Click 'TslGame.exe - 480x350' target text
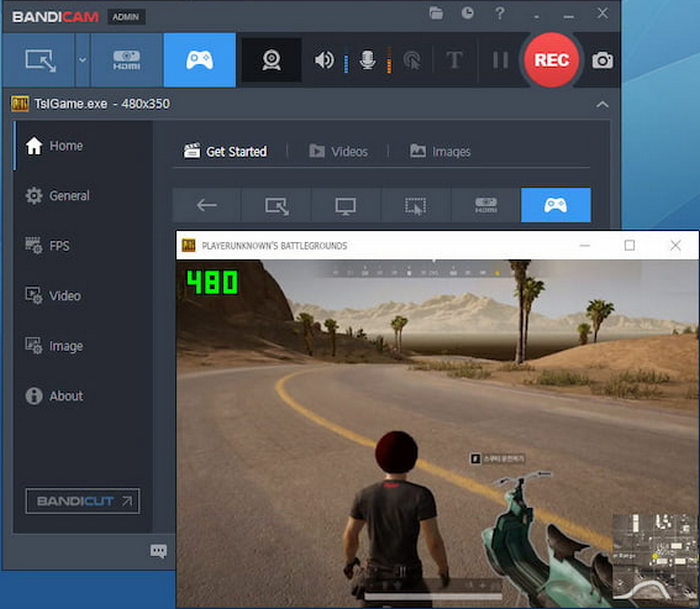Viewport: 700px width, 609px height. coord(102,104)
